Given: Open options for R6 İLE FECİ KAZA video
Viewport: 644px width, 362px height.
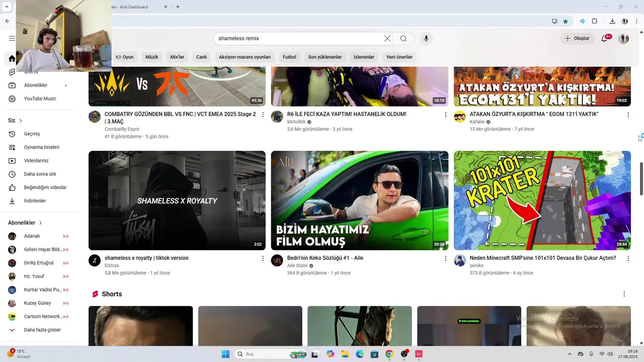Looking at the screenshot, I should click(x=445, y=115).
